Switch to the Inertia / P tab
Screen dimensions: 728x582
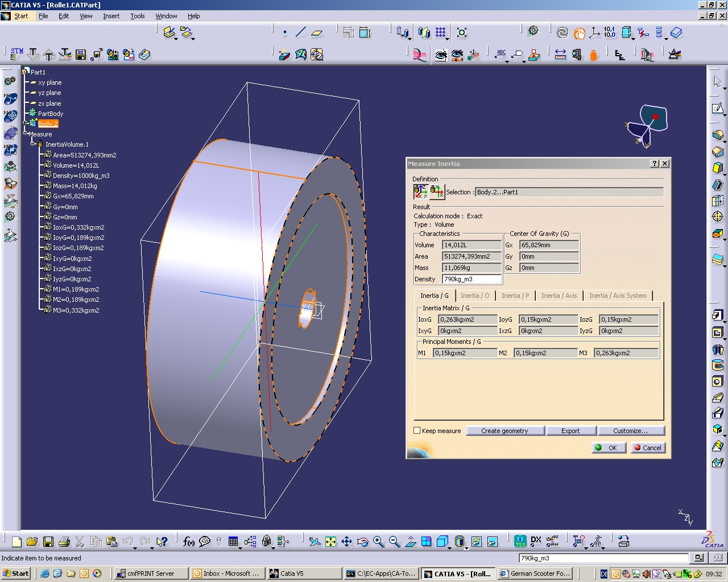coord(515,296)
